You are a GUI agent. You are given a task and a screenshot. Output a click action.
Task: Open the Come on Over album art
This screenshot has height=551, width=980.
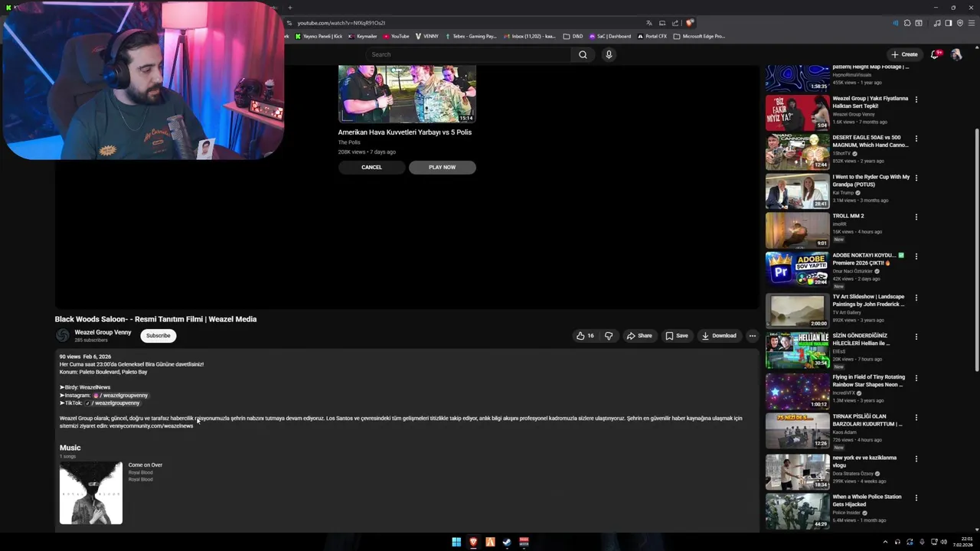[91, 493]
